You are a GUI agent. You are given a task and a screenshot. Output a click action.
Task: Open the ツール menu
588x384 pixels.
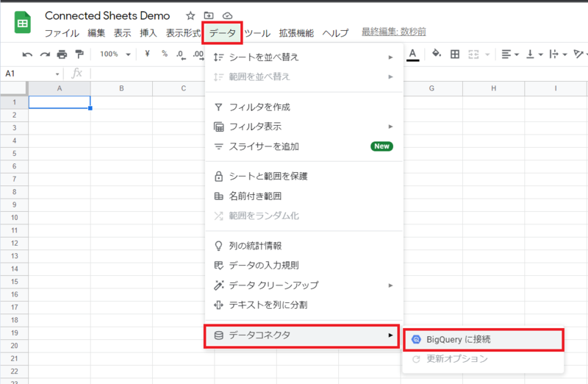tap(258, 33)
